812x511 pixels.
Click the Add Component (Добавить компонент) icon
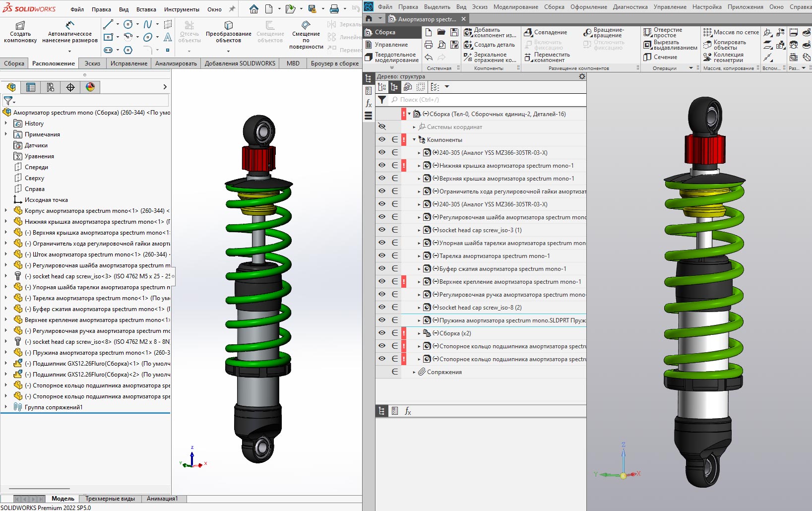pos(468,32)
